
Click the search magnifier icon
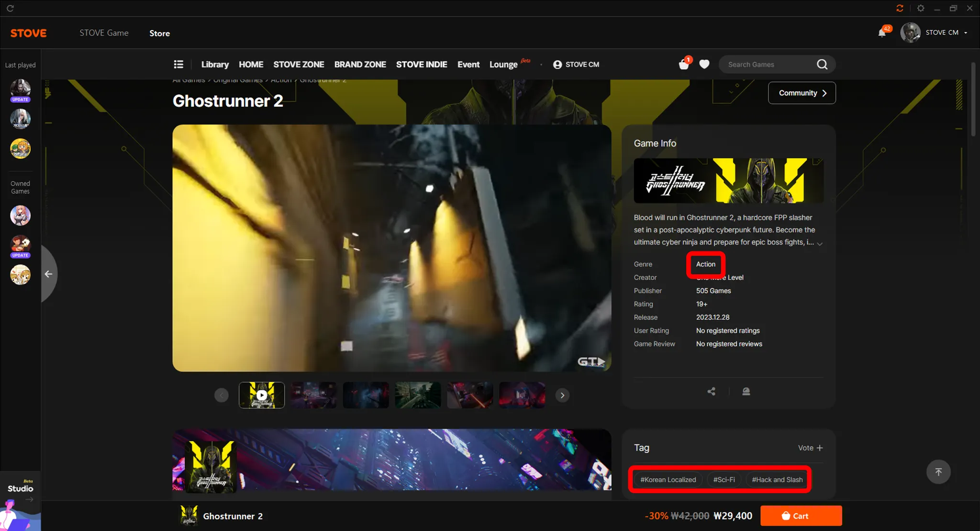(x=822, y=64)
